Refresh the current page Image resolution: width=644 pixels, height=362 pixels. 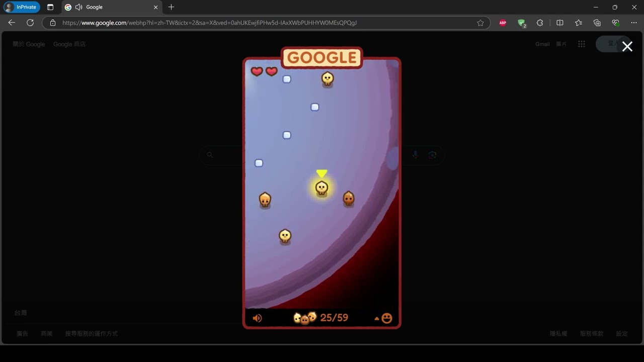click(30, 23)
